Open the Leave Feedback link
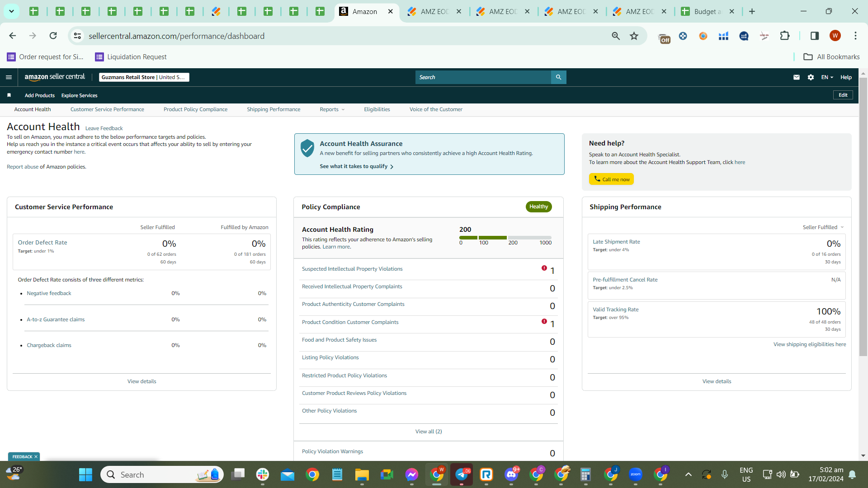Image resolution: width=868 pixels, height=488 pixels. pos(104,128)
